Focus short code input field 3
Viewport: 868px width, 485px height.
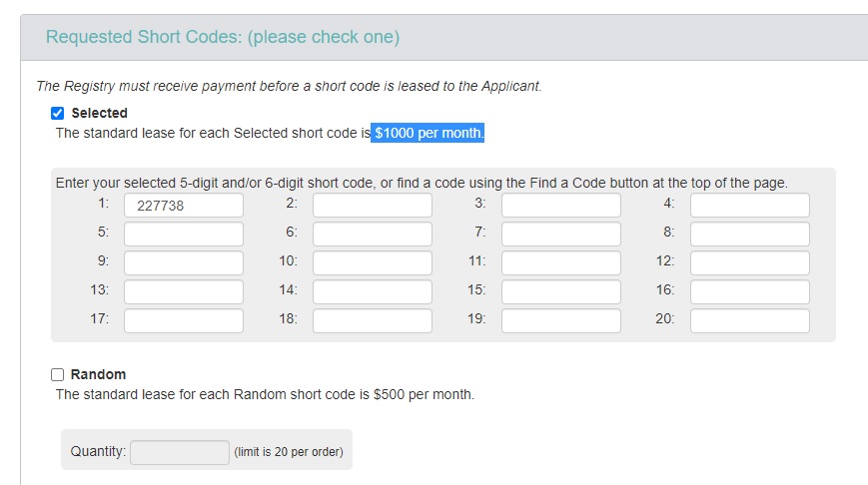click(x=561, y=206)
